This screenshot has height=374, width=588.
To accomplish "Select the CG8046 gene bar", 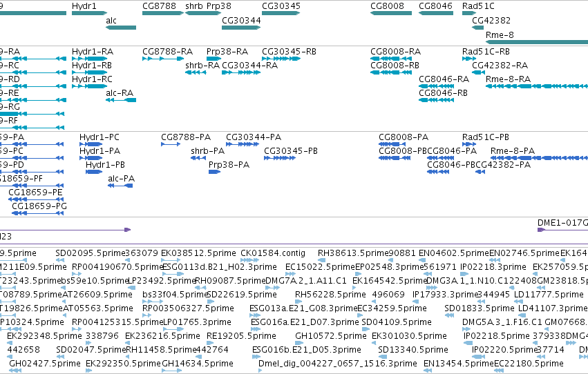I will 436,13.
